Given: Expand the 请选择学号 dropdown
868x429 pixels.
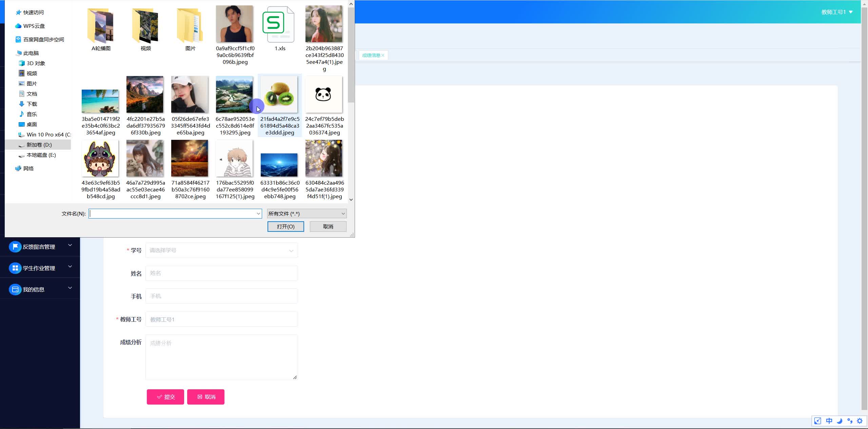Looking at the screenshot, I should tap(221, 250).
